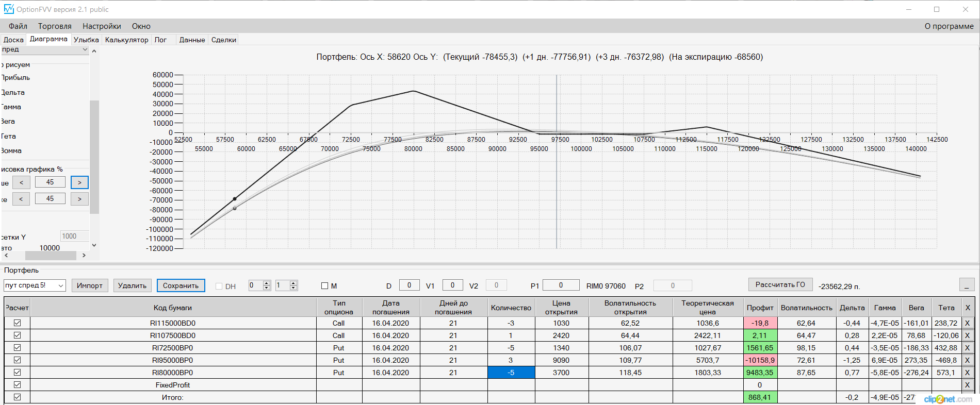The image size is (980, 405).
Task: Click the Профит column header
Action: click(760, 308)
